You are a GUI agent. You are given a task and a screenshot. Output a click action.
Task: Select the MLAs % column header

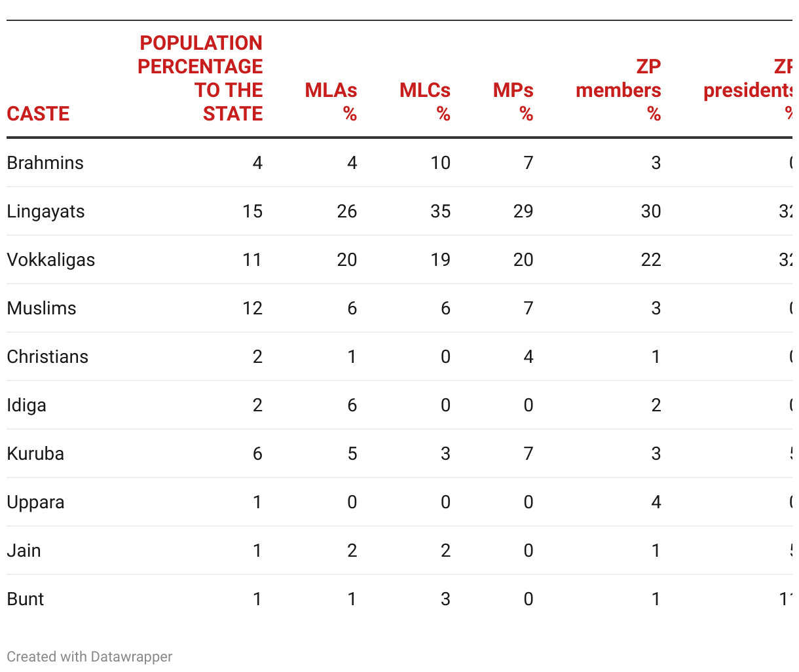click(331, 102)
